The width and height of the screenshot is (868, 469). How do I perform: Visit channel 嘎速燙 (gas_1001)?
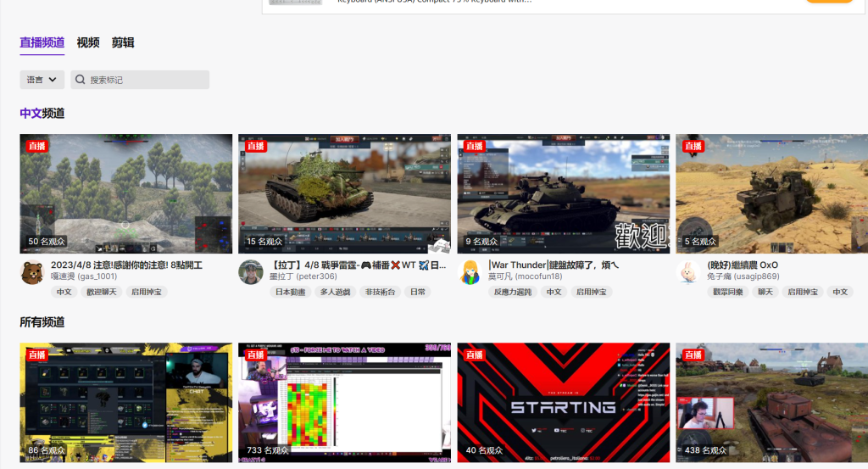(x=84, y=276)
